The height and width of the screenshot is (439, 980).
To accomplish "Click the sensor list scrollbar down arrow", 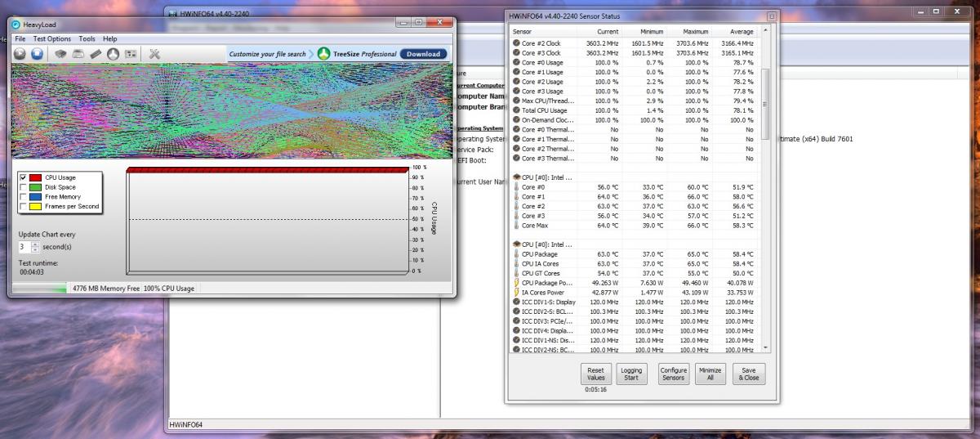I will click(x=765, y=349).
